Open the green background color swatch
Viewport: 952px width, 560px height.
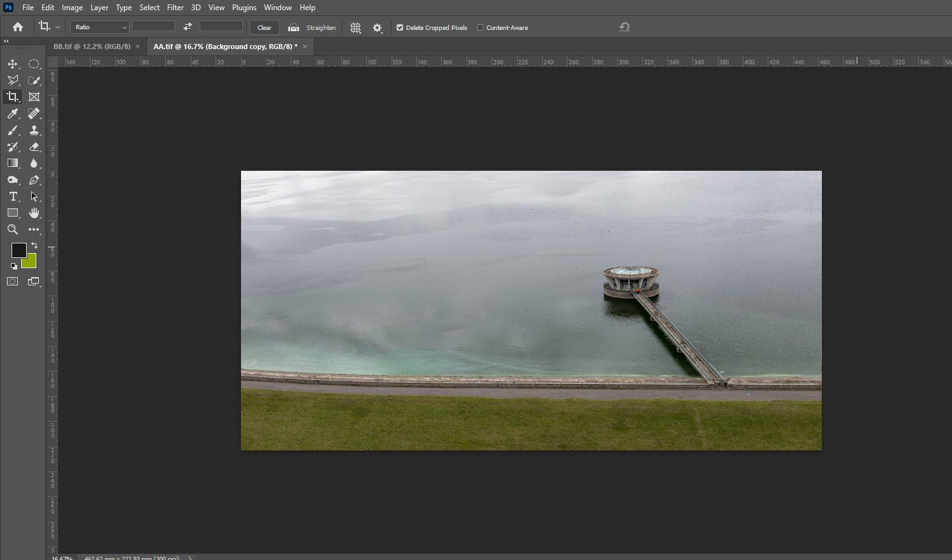click(31, 263)
